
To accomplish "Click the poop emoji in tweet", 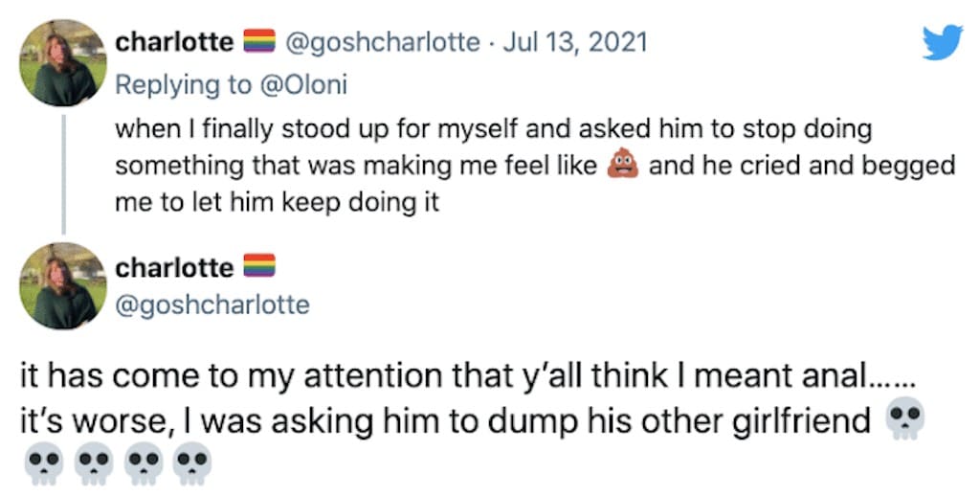I will (623, 166).
